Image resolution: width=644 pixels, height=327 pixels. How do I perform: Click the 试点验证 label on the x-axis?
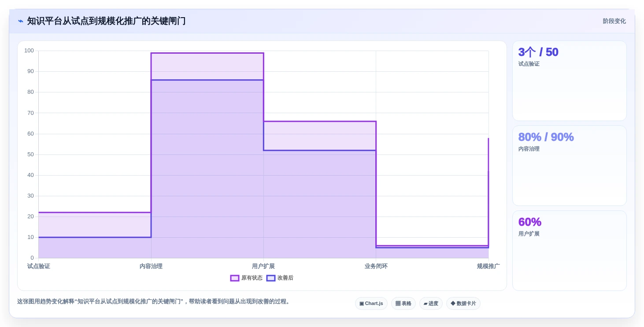(x=39, y=266)
